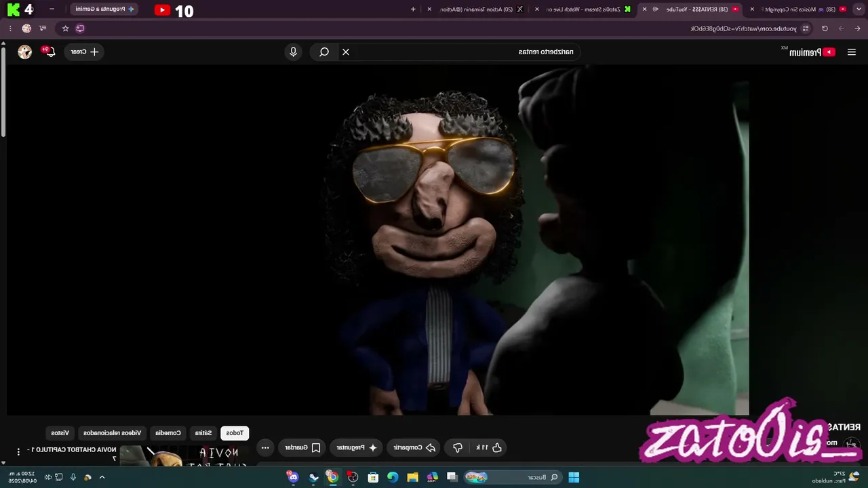The height and width of the screenshot is (488, 868).
Task: Open Steam from the taskbar
Action: pos(313,477)
